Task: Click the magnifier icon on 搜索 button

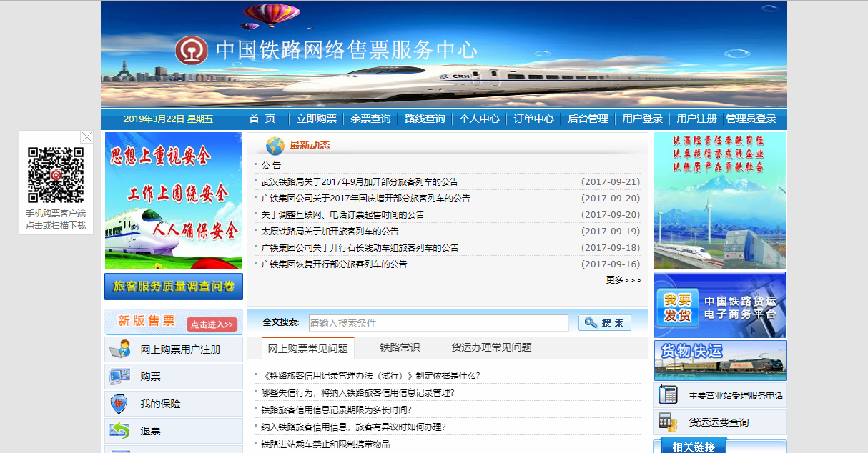Action: pyautogui.click(x=591, y=323)
